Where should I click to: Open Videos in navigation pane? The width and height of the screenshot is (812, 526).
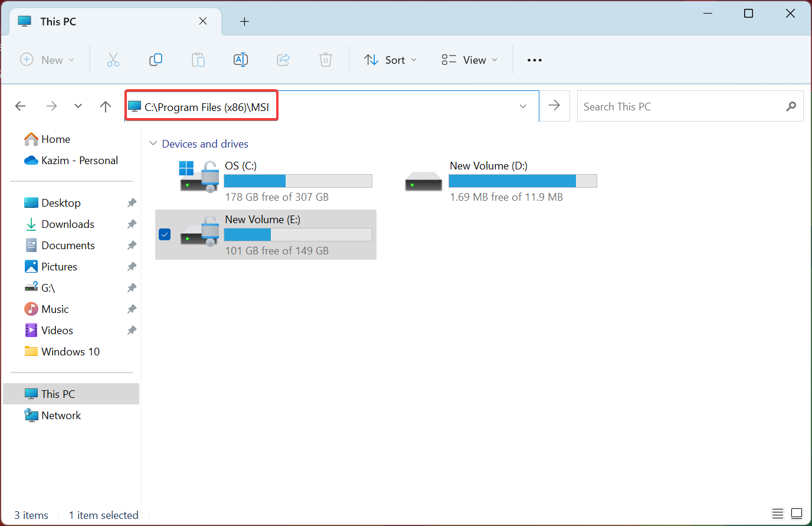coord(49,331)
